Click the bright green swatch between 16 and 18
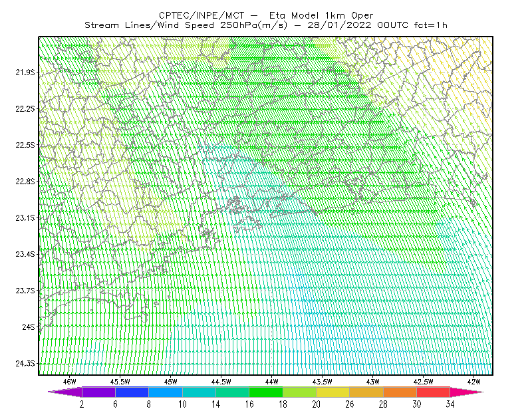 (266, 392)
